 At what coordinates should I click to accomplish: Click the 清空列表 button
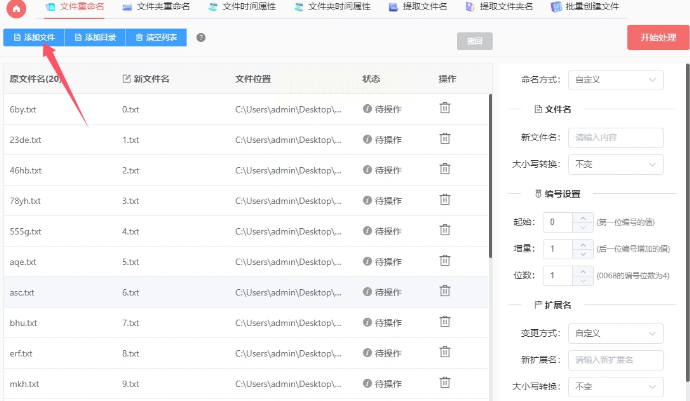coord(156,37)
